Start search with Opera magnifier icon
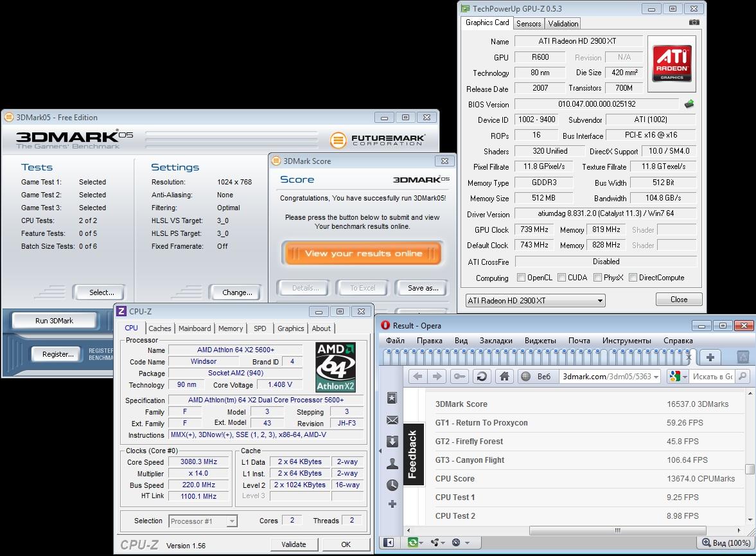Image resolution: width=756 pixels, height=556 pixels. click(x=743, y=377)
